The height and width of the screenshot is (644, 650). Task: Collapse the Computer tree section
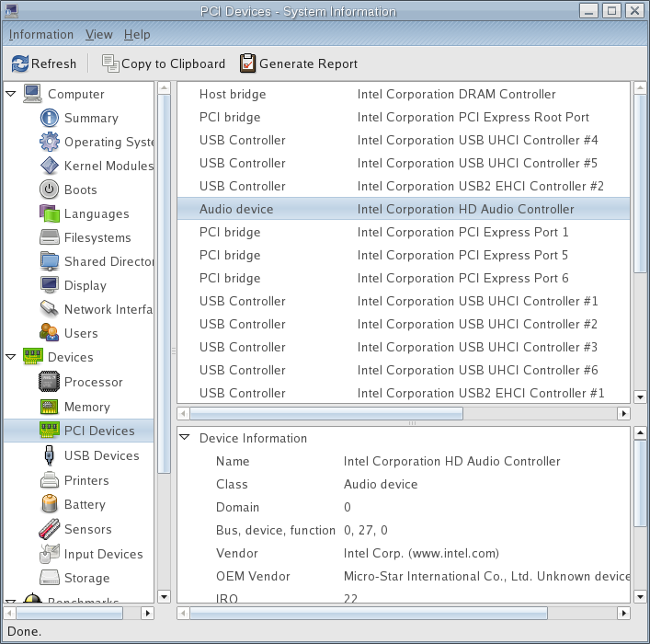[11, 94]
